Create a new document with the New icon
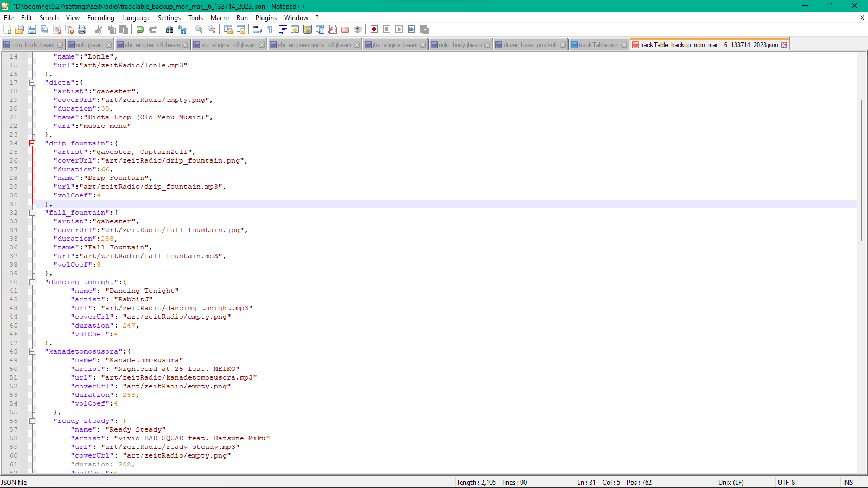 7,29
